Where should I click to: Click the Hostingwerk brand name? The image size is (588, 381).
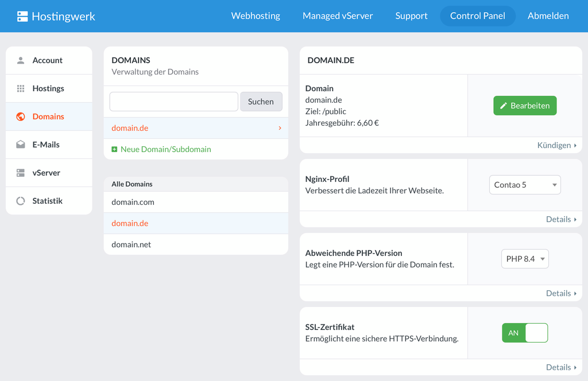(63, 17)
